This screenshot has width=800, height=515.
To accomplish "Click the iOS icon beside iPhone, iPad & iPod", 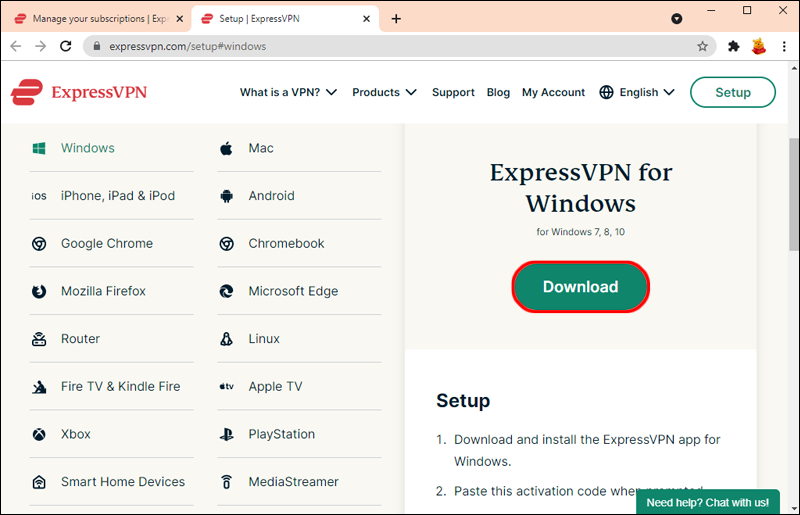I will 39,196.
